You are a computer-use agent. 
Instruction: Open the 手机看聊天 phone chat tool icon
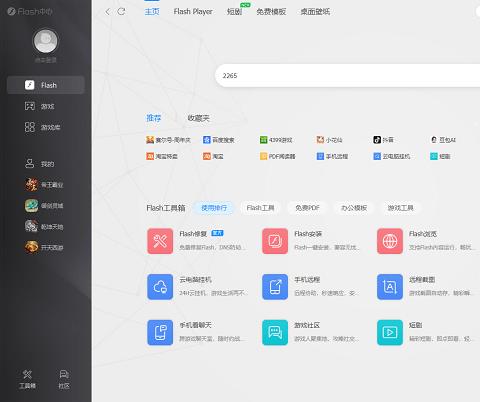click(160, 332)
